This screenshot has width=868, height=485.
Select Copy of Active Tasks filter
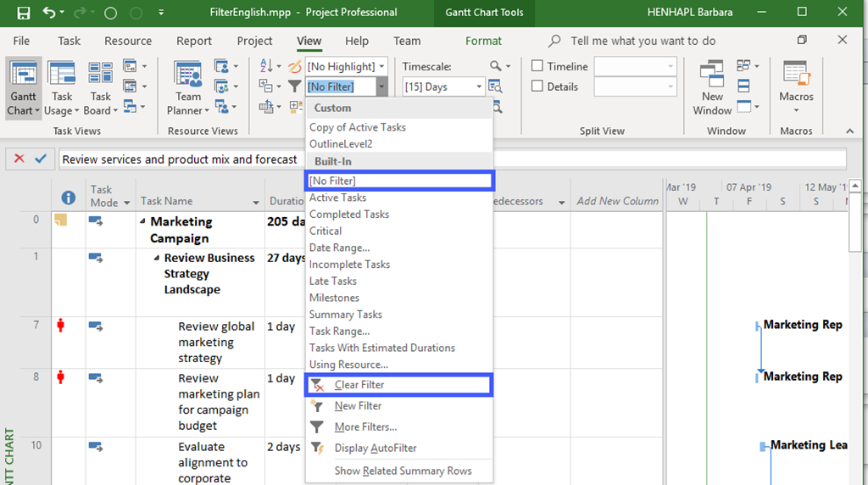click(x=399, y=127)
